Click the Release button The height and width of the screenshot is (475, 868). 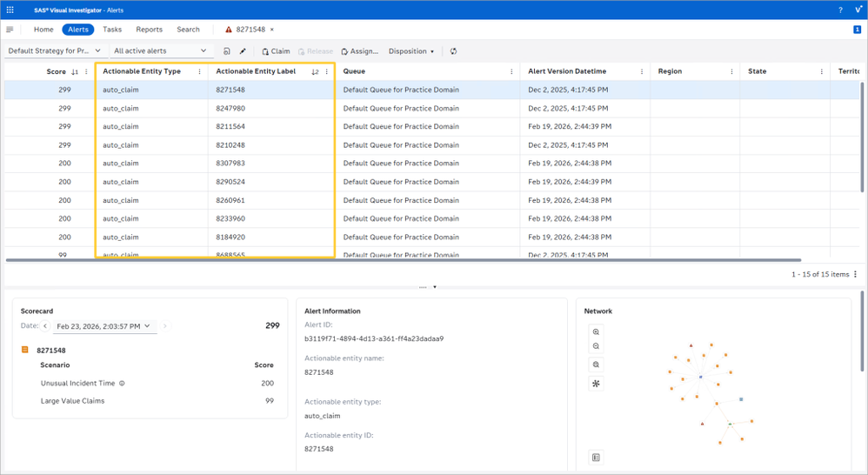316,51
